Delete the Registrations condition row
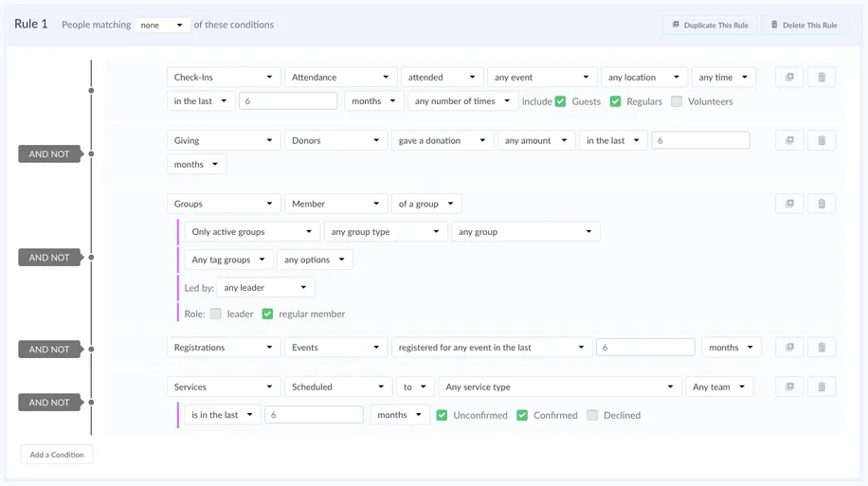This screenshot has height=486, width=868. (x=822, y=348)
